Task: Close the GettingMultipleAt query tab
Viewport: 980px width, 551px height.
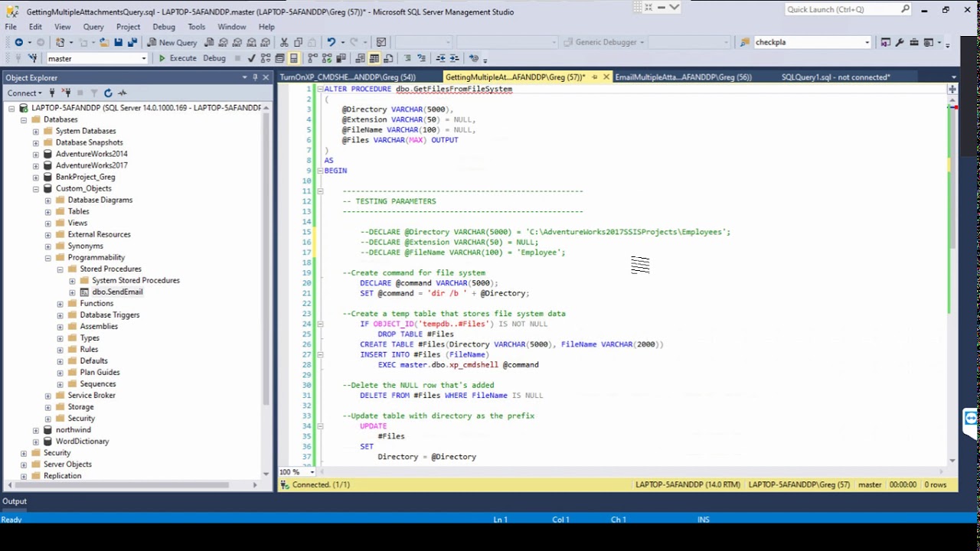Action: click(x=606, y=77)
